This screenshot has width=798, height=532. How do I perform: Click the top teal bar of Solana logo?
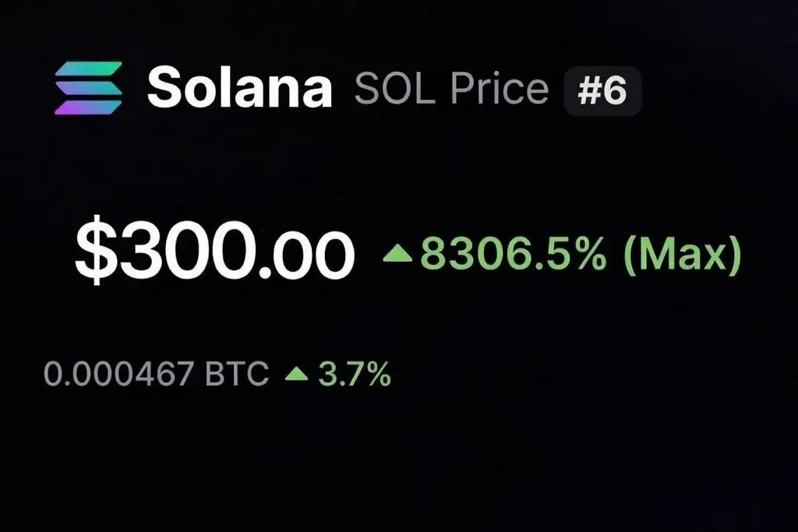[x=90, y=69]
